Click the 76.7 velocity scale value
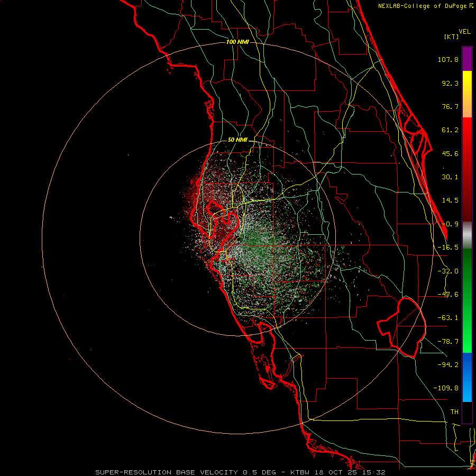Screen dimensions: 476x476 pos(450,106)
